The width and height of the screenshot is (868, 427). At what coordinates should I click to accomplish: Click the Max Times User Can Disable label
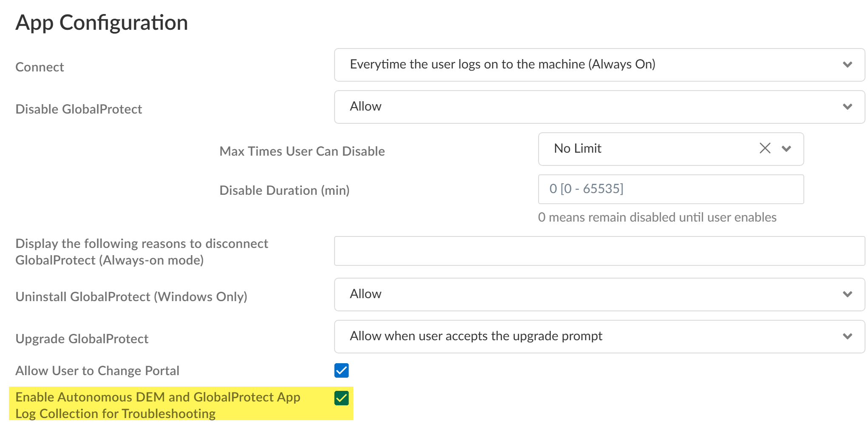coord(302,151)
